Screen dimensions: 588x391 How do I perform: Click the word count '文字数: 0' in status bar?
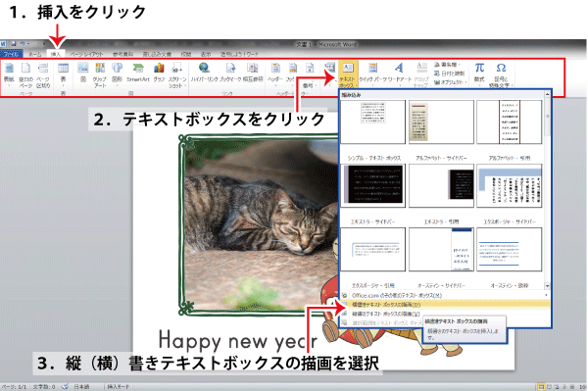pyautogui.click(x=44, y=386)
